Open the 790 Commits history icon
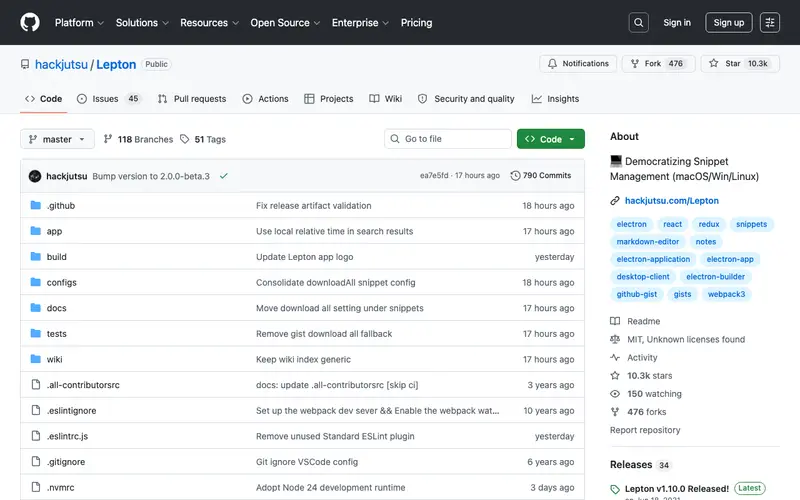 click(x=515, y=176)
